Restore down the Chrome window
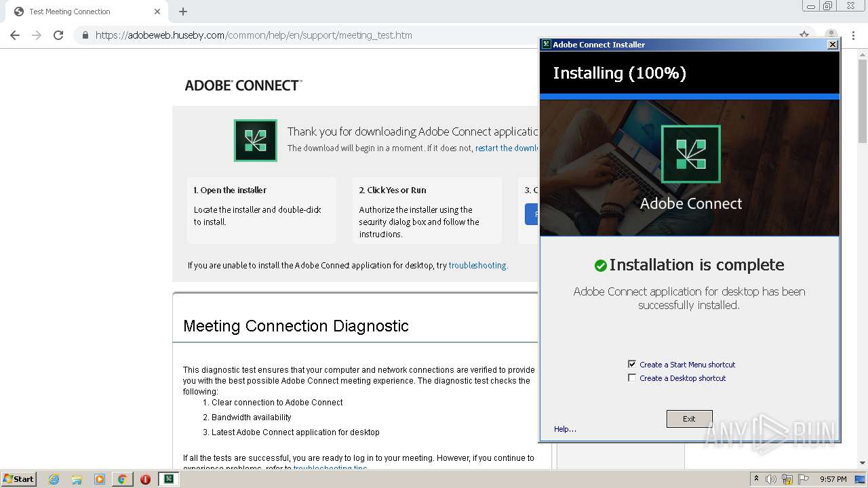Screen dimensions: 868x488 tap(828, 6)
